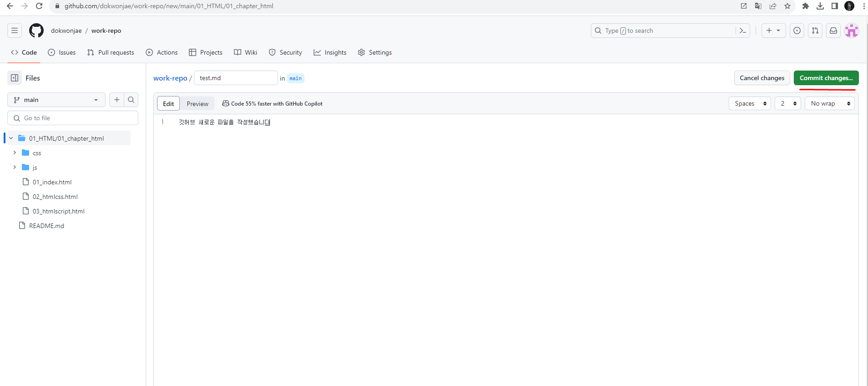Open the Issues tab
The height and width of the screenshot is (386, 868).
pyautogui.click(x=62, y=52)
